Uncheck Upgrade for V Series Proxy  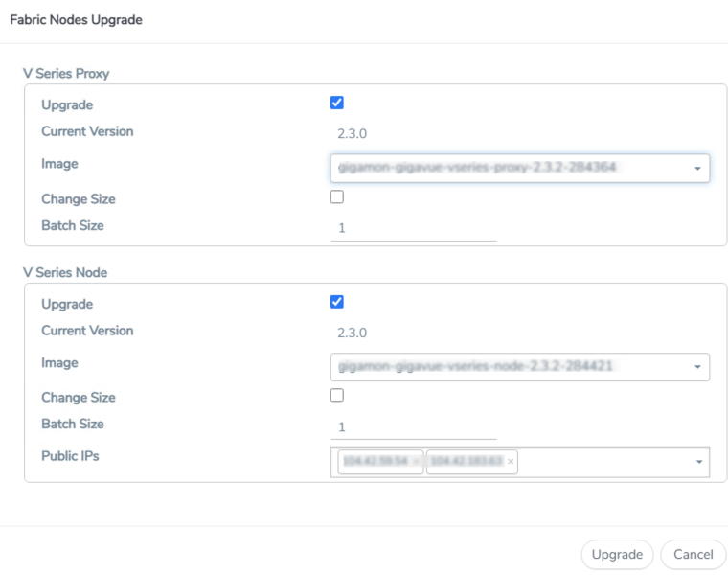336,103
